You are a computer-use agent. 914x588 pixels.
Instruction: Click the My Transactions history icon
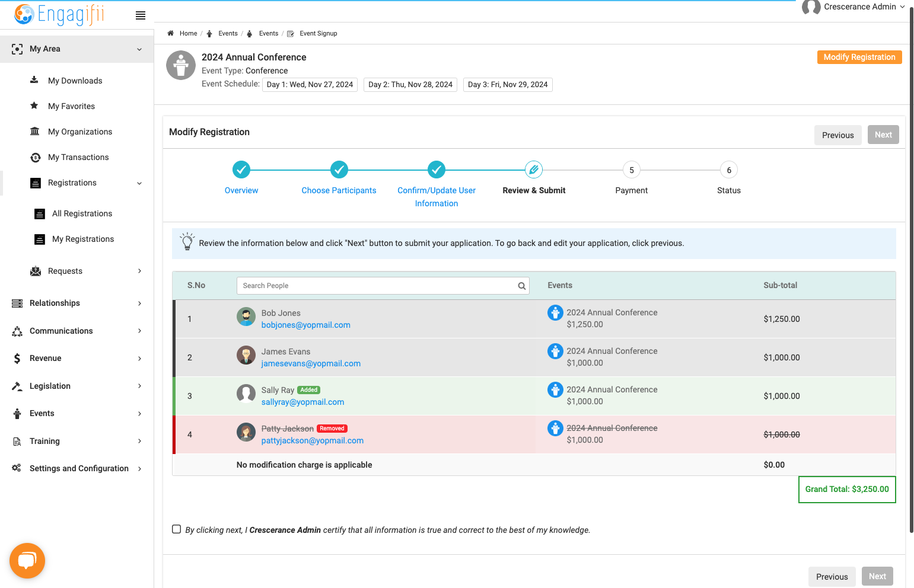tap(36, 157)
